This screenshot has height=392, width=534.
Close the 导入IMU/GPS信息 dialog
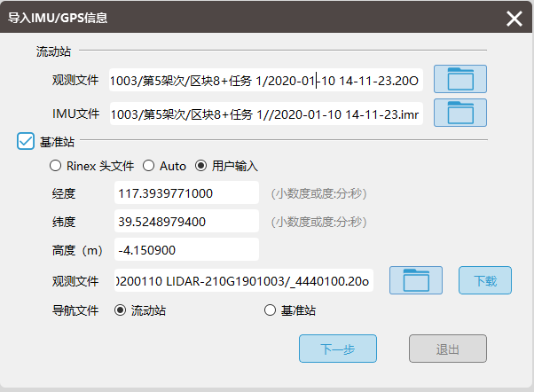(x=514, y=19)
